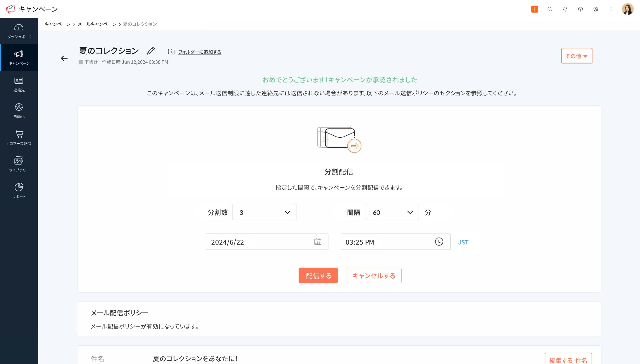This screenshot has height=364, width=640.
Task: Click キャンペーン breadcrumb link
Action: click(x=58, y=24)
